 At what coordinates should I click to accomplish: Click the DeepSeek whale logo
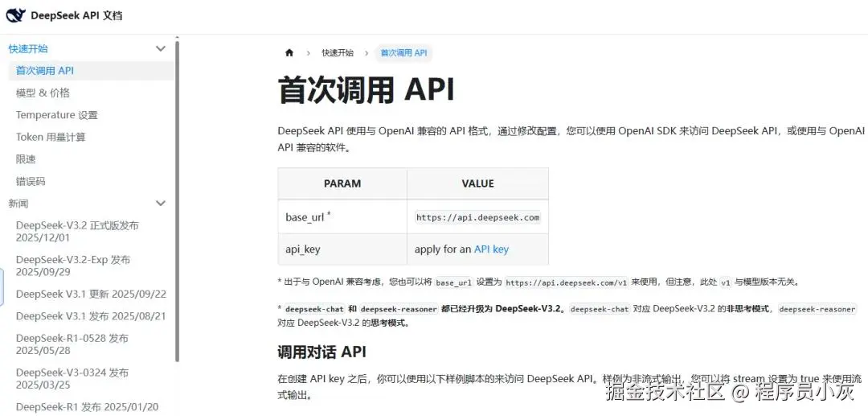coord(15,15)
